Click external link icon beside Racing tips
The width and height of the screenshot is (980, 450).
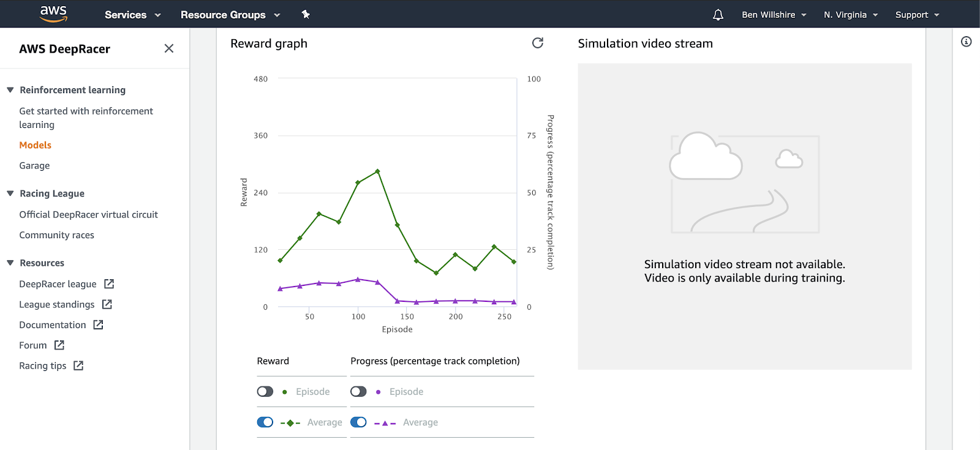pyautogui.click(x=78, y=366)
